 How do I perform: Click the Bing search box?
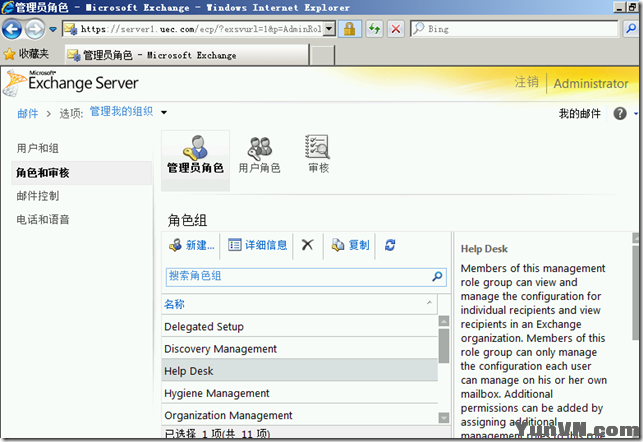pyautogui.click(x=514, y=29)
